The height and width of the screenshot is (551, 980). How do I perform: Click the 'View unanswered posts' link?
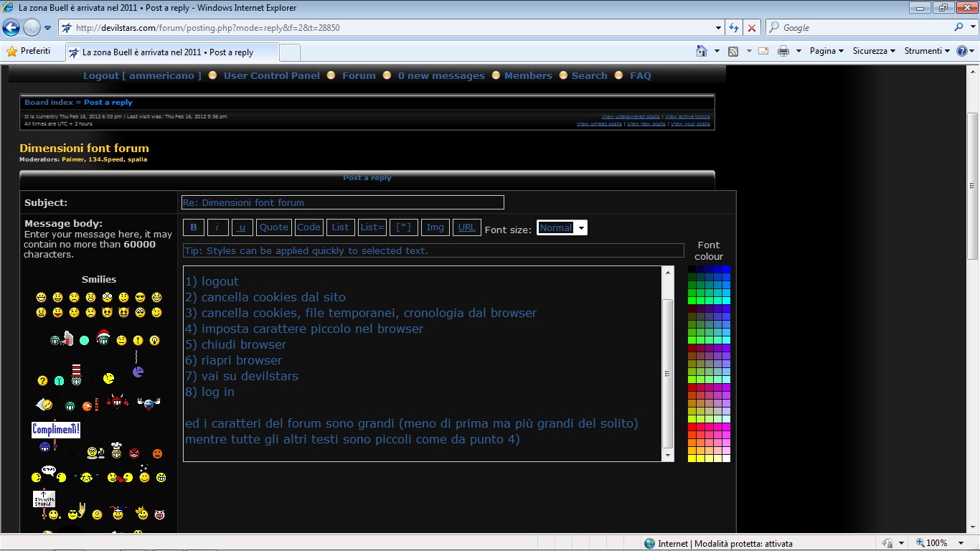pos(630,116)
